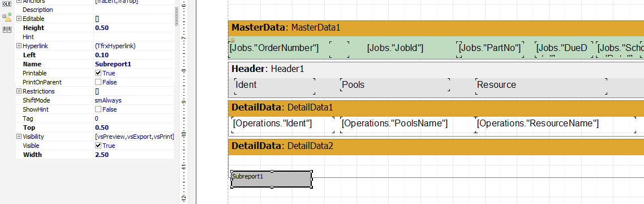644x204 pixels.
Task: Click the Height value field
Action: tap(134, 28)
